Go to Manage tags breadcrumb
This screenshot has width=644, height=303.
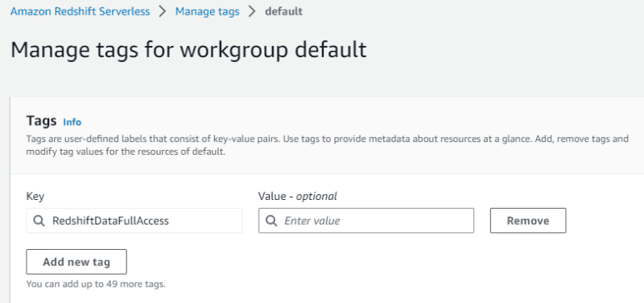[x=208, y=11]
